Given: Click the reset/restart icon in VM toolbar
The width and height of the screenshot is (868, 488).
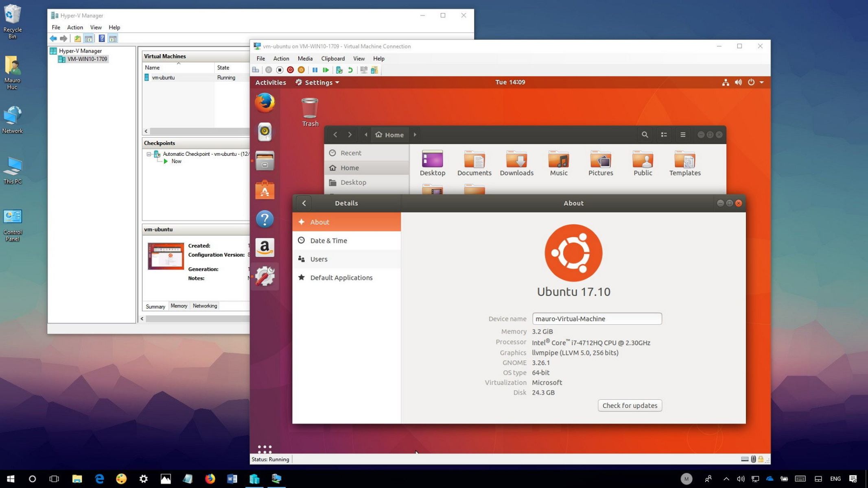Looking at the screenshot, I should tap(350, 70).
